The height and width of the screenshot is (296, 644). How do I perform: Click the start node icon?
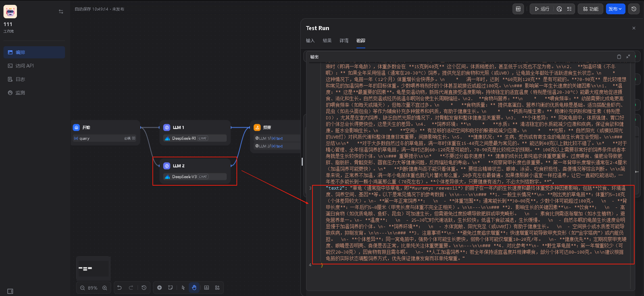[x=76, y=127]
